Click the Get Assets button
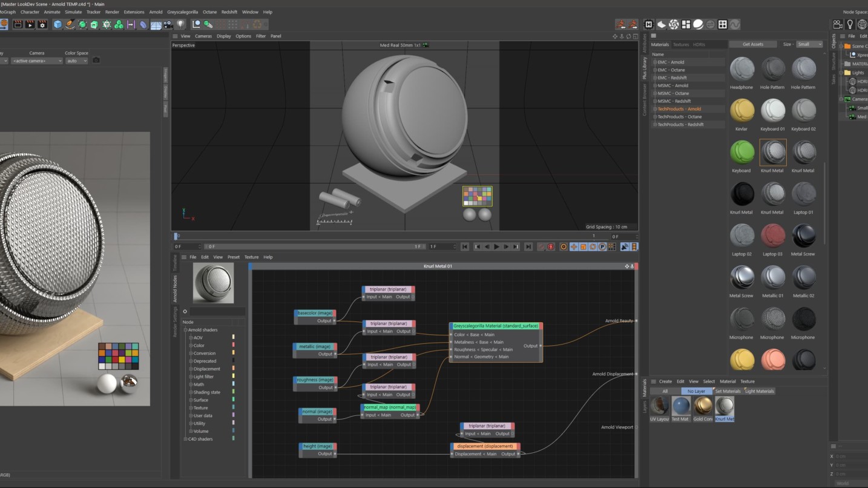Viewport: 868px width, 488px height. [753, 44]
